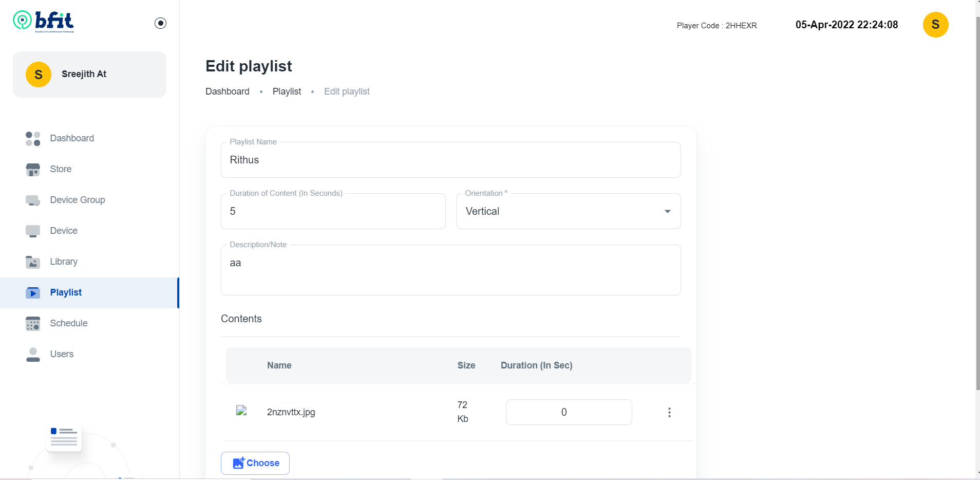Click the 2nznvttx.jpg thumbnail image
Image resolution: width=980 pixels, height=480 pixels.
coord(241,410)
